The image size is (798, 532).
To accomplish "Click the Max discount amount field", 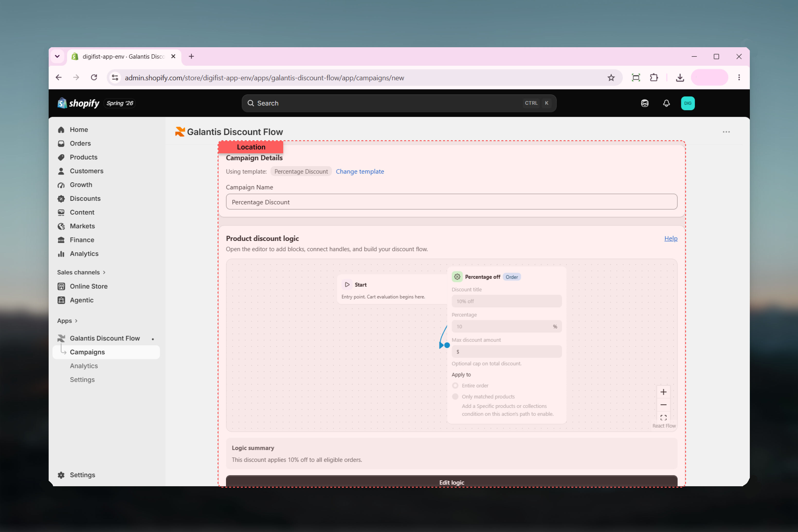I will pyautogui.click(x=506, y=351).
